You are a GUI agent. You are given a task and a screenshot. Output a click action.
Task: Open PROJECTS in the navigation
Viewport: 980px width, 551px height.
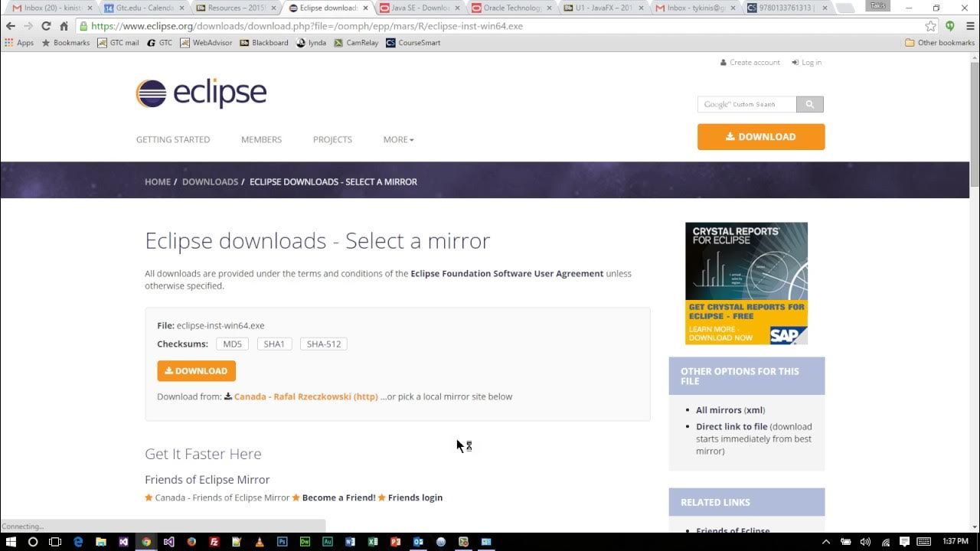[332, 139]
